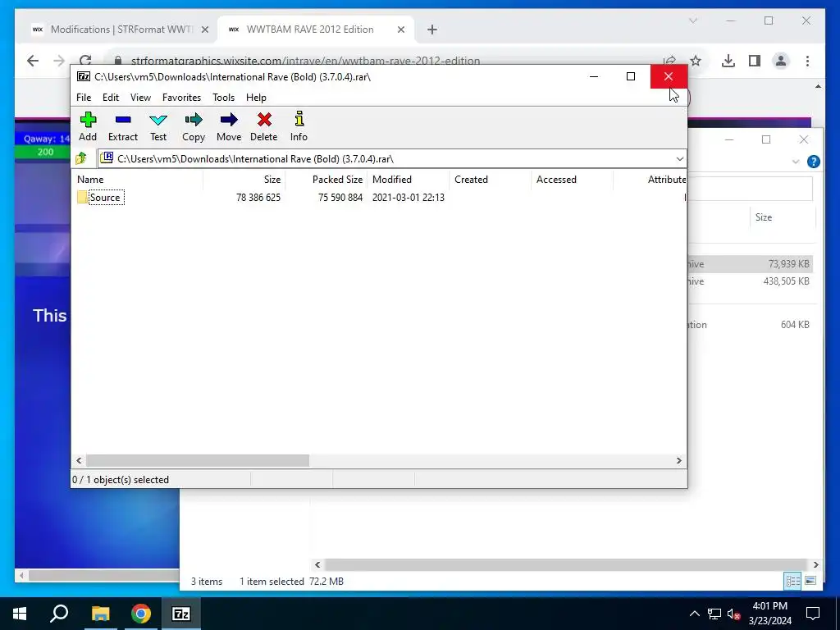The width and height of the screenshot is (840, 630).
Task: Click the Chrome forward arrow
Action: click(x=59, y=61)
